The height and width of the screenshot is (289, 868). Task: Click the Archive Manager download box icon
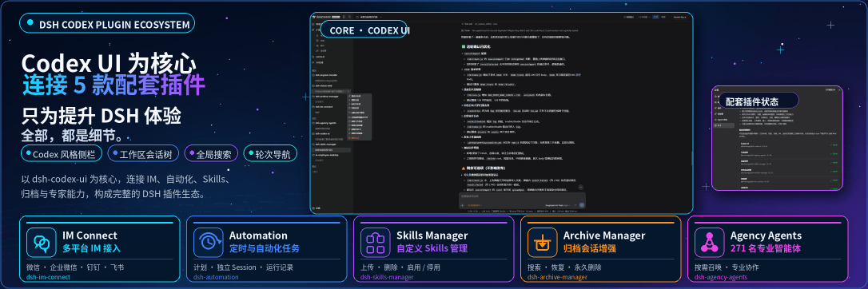543,243
